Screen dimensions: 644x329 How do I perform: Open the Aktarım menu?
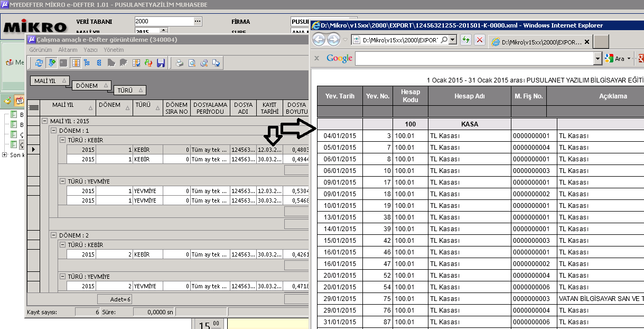(x=68, y=49)
